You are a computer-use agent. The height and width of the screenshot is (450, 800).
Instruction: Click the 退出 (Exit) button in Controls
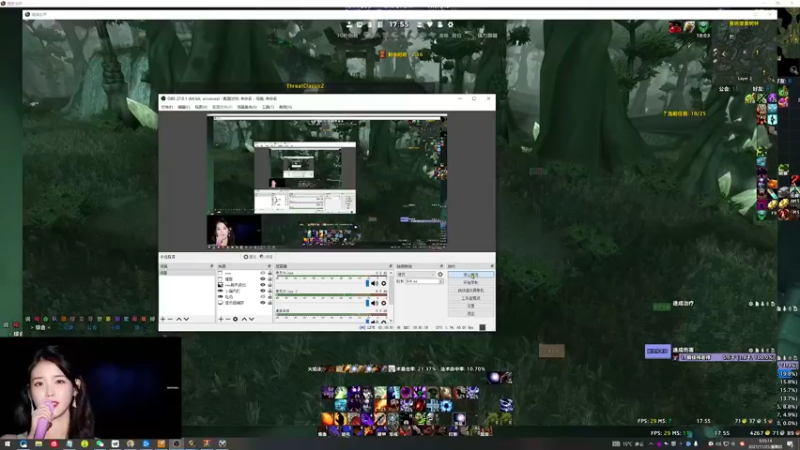(x=471, y=314)
